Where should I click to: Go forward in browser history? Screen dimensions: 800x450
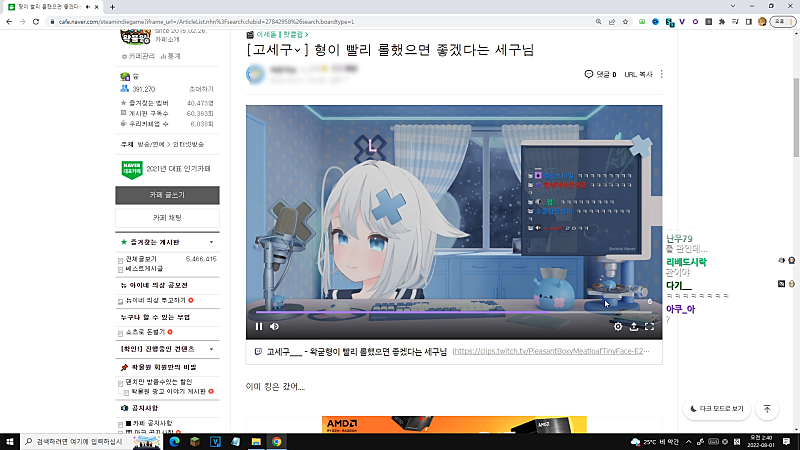(x=22, y=21)
